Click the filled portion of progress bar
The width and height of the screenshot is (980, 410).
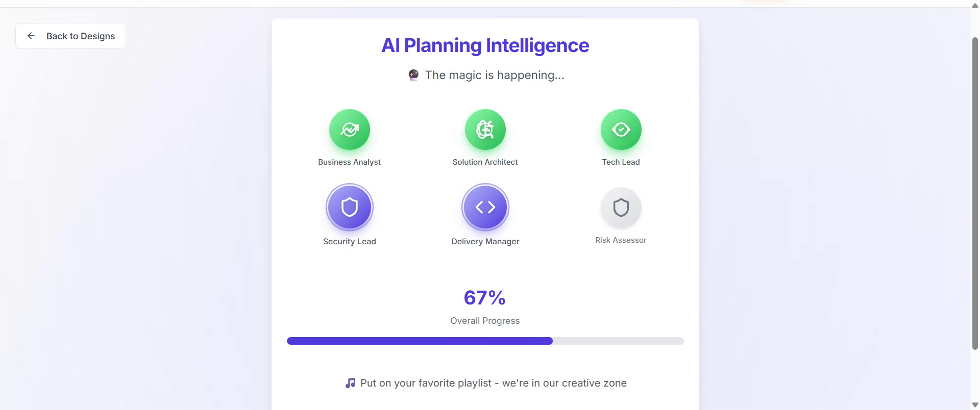point(419,341)
